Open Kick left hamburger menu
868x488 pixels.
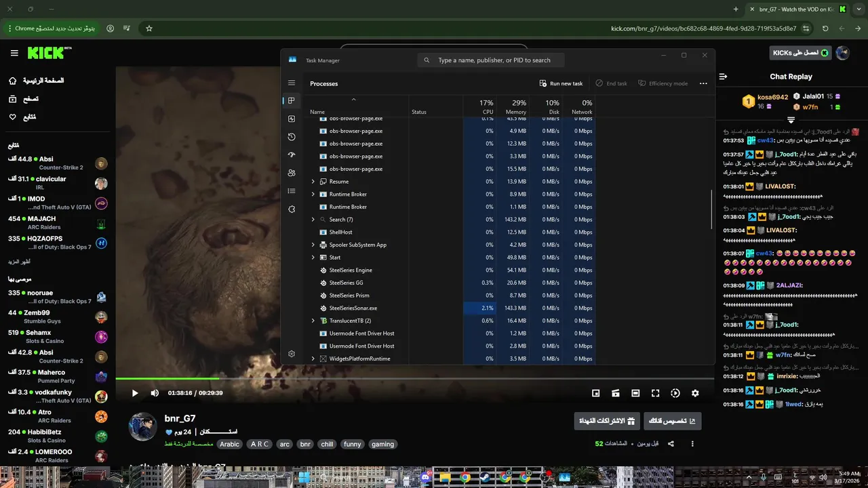(14, 53)
